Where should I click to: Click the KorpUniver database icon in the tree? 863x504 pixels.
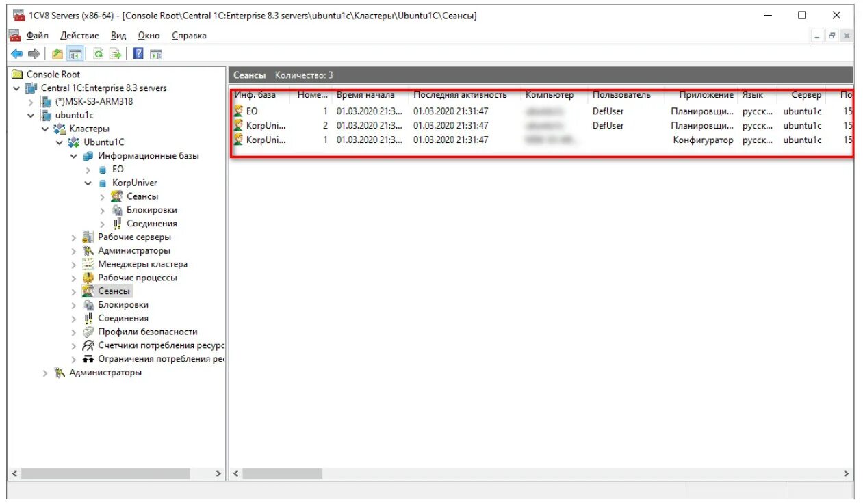(103, 183)
